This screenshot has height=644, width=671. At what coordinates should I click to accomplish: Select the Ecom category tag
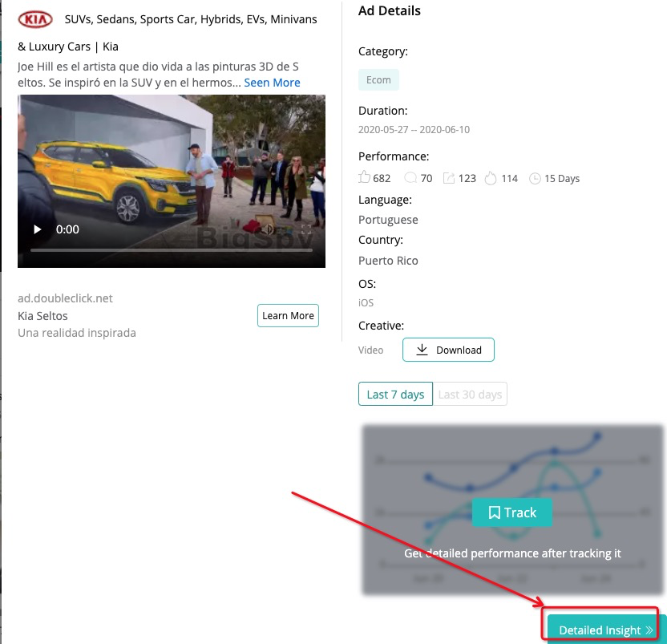(x=378, y=79)
